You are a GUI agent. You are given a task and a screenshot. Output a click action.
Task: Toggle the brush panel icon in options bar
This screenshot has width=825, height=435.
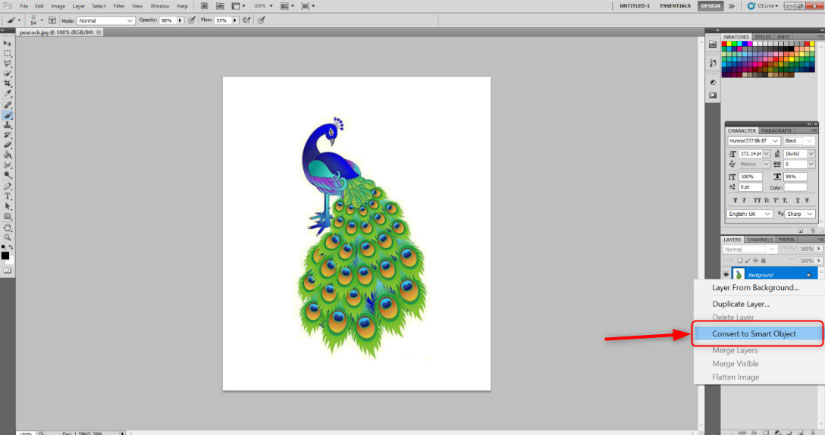pyautogui.click(x=52, y=20)
